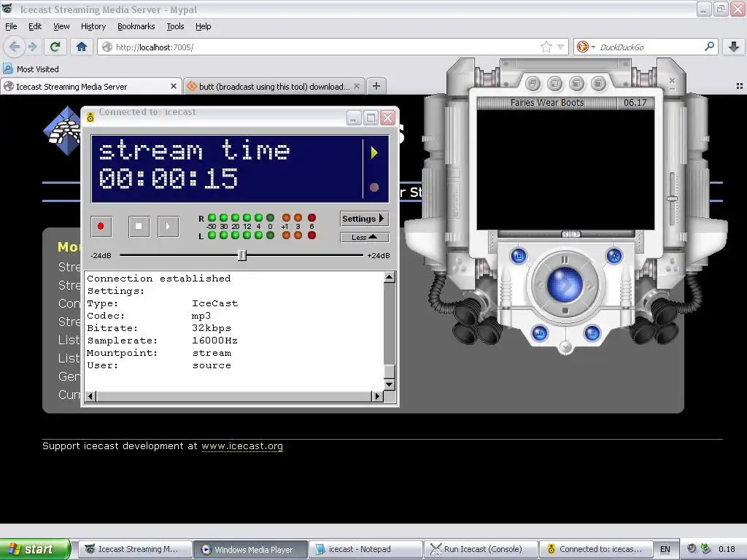
Task: Reload the page with the refresh button
Action: tap(55, 47)
